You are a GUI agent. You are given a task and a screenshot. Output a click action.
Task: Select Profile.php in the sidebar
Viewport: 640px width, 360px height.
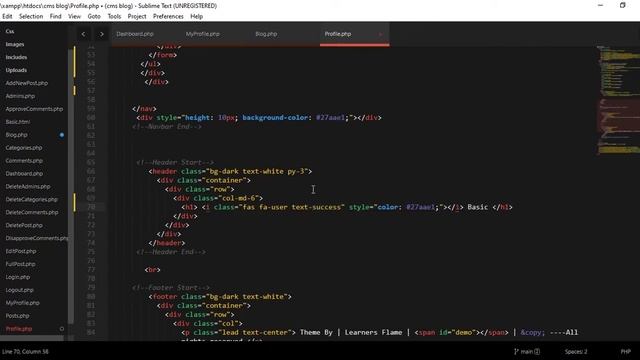19,329
